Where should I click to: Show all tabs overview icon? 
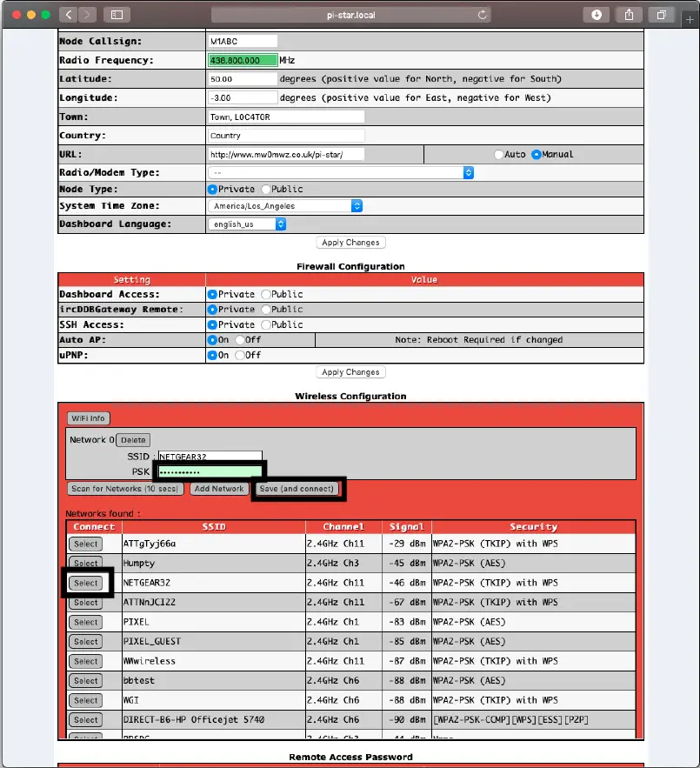pyautogui.click(x=661, y=15)
